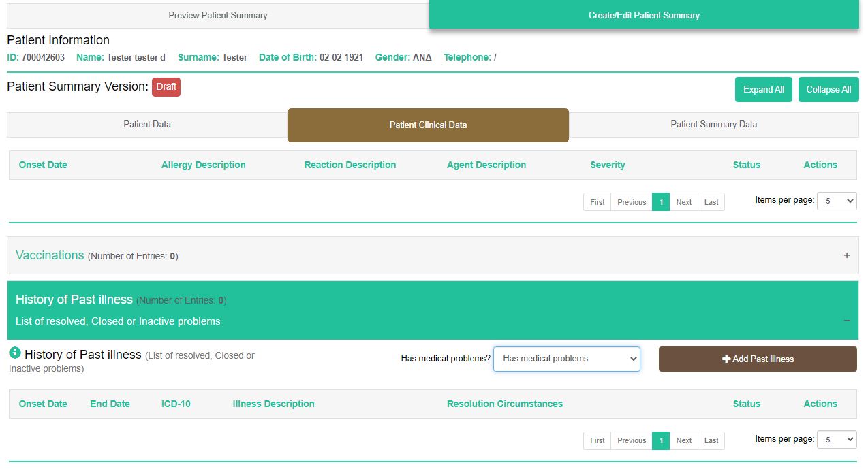
Task: Sort past illness by ICD-10 column
Action: [176, 404]
